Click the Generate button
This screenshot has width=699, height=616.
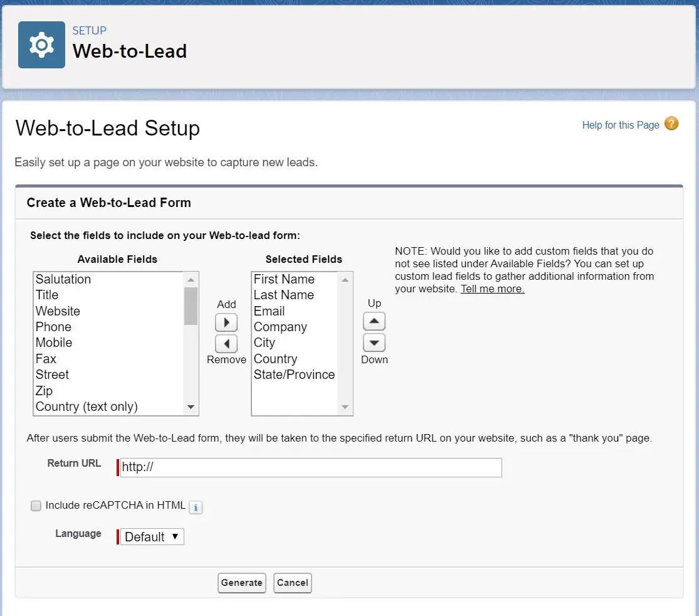click(x=241, y=583)
